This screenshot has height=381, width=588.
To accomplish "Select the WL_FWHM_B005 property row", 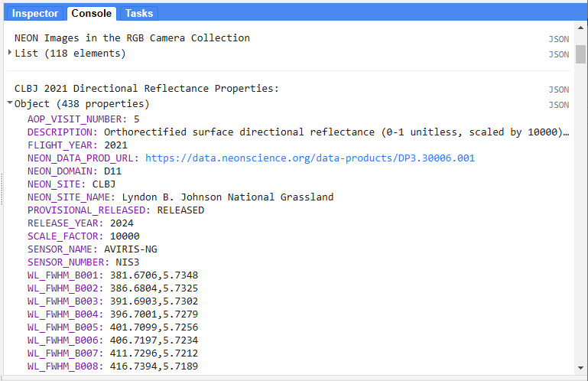I will click(112, 327).
